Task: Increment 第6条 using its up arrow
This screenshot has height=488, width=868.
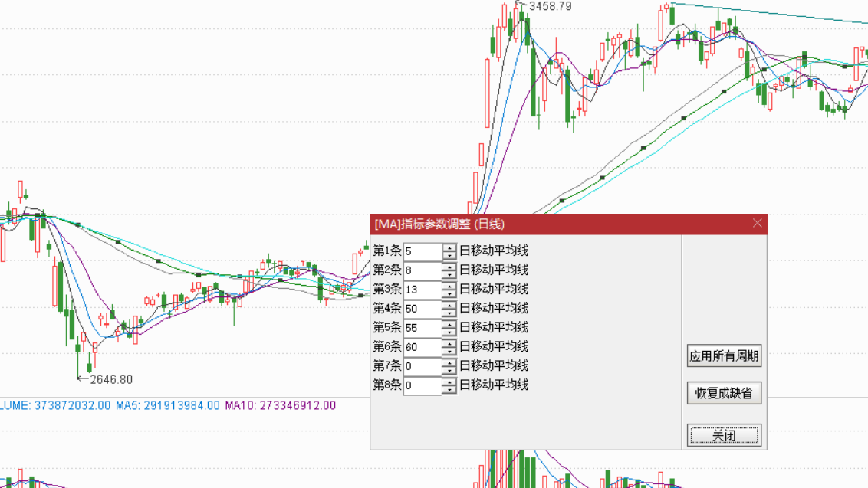Action: [x=449, y=343]
